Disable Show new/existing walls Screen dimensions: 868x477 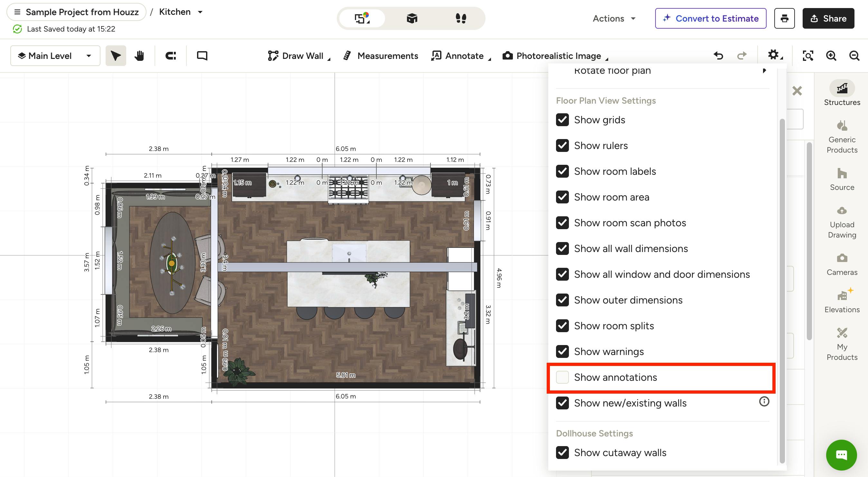(562, 403)
